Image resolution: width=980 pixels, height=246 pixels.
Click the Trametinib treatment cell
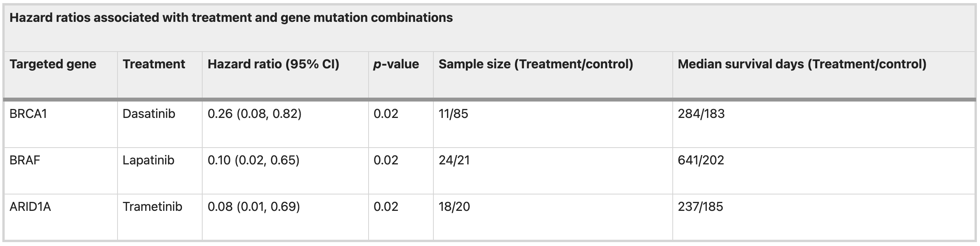[x=152, y=207]
